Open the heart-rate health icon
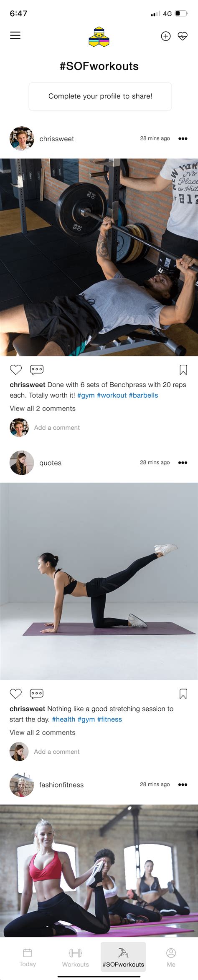The image size is (198, 980). point(183,36)
